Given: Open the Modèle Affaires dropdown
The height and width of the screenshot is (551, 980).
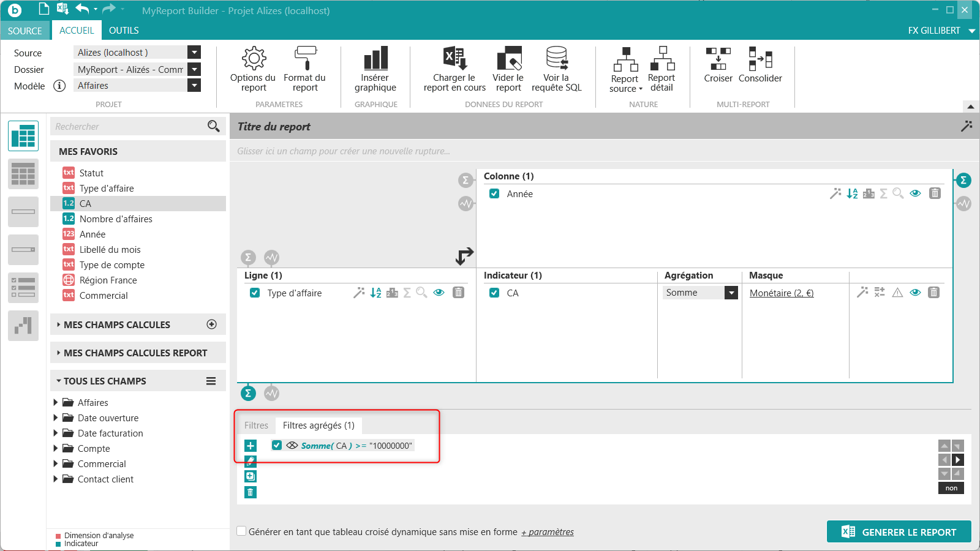Looking at the screenshot, I should (194, 85).
